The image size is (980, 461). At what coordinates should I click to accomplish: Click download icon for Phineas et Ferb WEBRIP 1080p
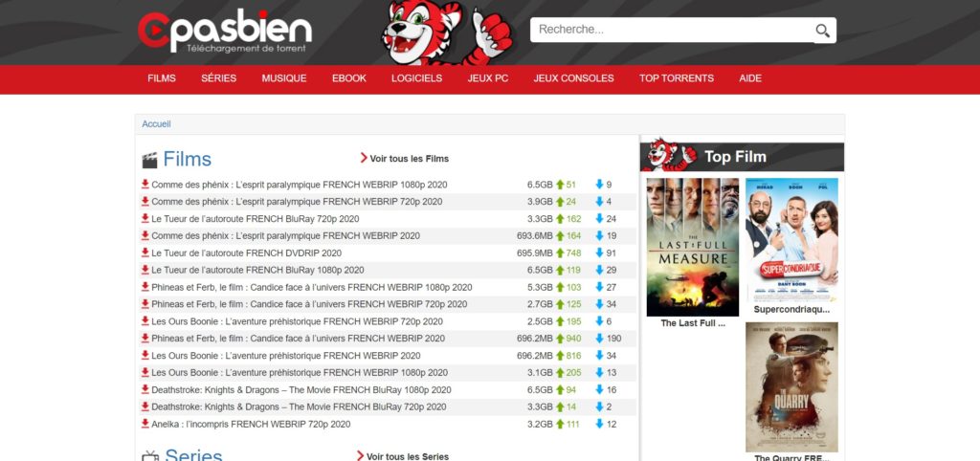pos(145,287)
